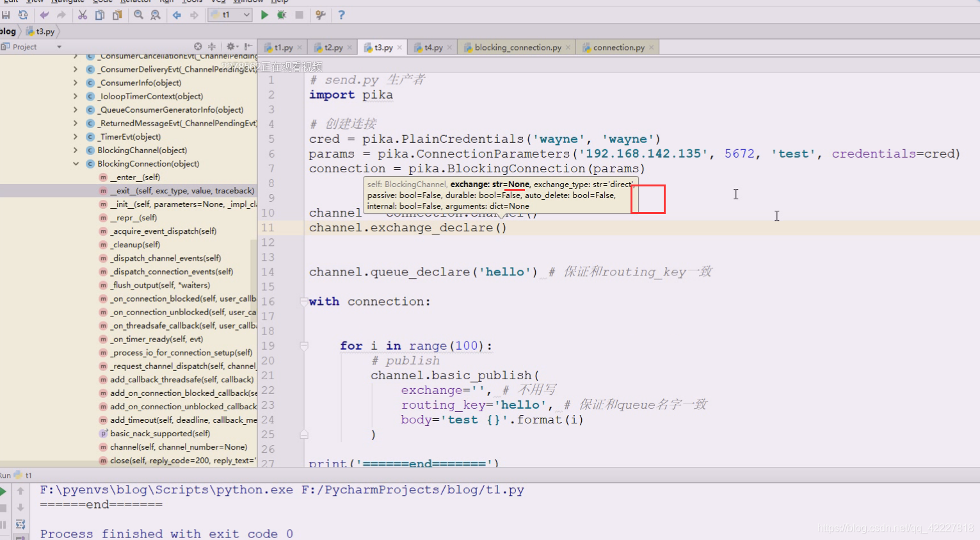Screen dimensions: 980x540
Task: Click the Synchronize refresh icon in the toolbar
Action: pos(23,15)
